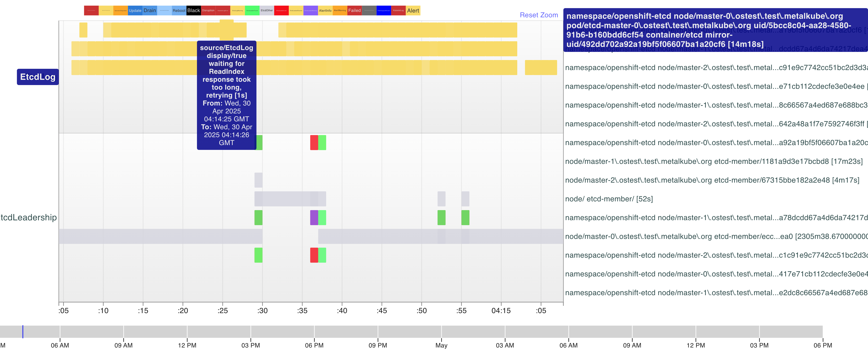Click the Black legend swatch

click(x=193, y=10)
